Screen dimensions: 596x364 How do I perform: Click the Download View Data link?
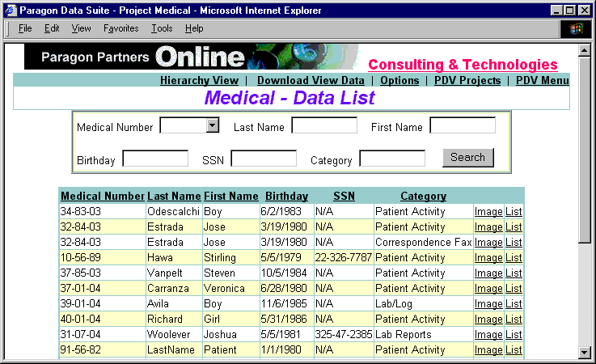point(311,80)
